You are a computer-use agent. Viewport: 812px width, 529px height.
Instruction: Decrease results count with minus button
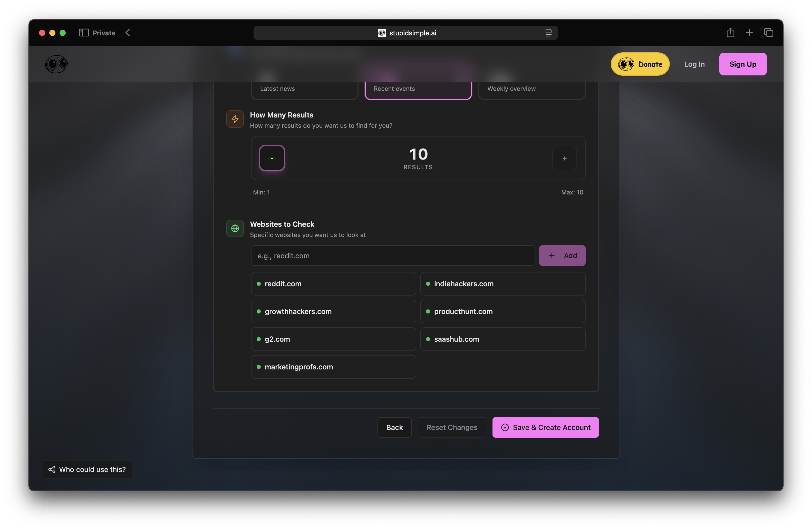(272, 158)
